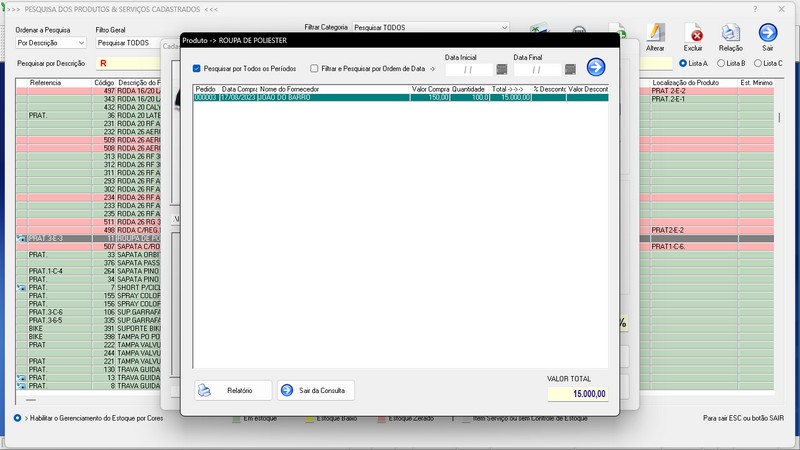Click the Sair blue arrow icon
The width and height of the screenshot is (800, 450).
[x=767, y=33]
